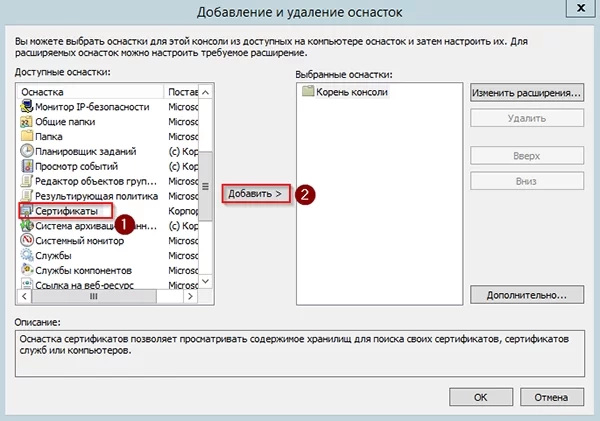Open Изменить расширения... dialog
Screen dimensions: 600x421
[525, 93]
